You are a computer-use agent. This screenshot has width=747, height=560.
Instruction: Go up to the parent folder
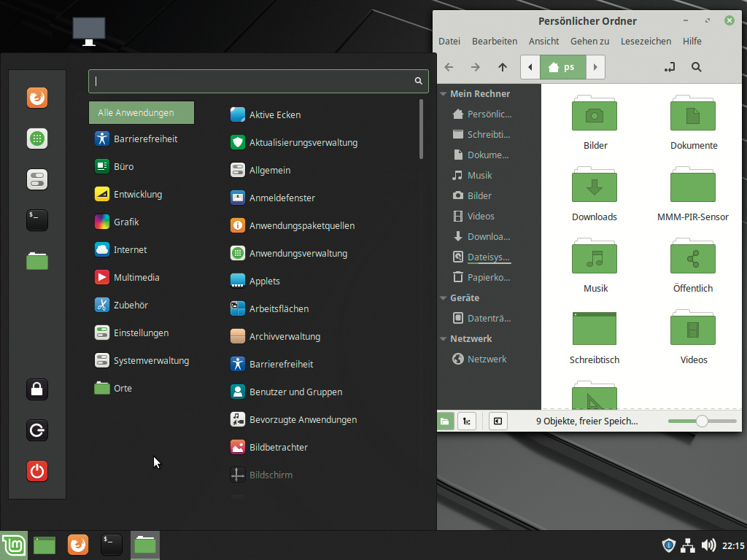(x=502, y=67)
